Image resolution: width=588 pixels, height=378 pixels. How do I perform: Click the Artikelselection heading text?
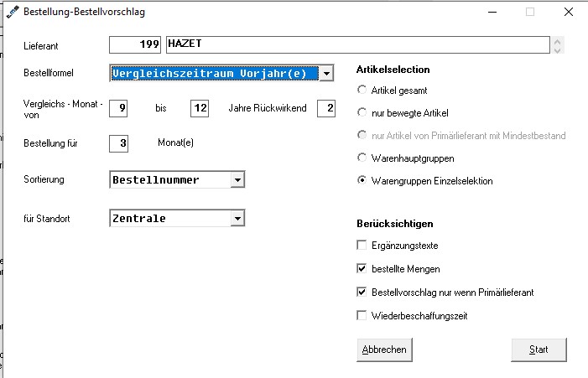tap(393, 70)
